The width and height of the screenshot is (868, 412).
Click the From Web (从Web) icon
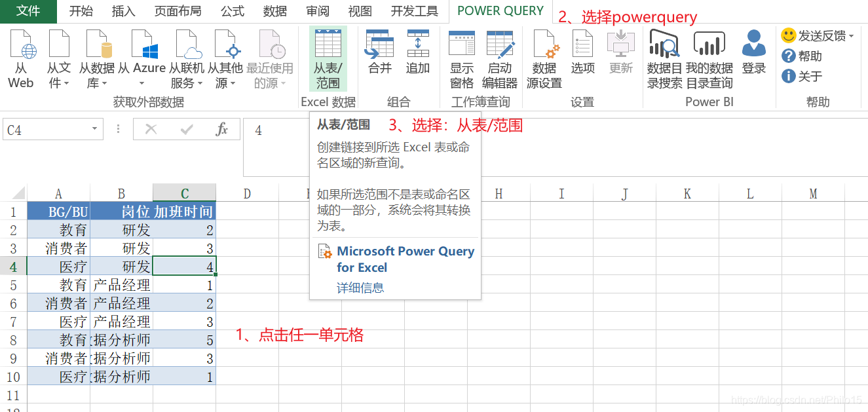(20, 60)
